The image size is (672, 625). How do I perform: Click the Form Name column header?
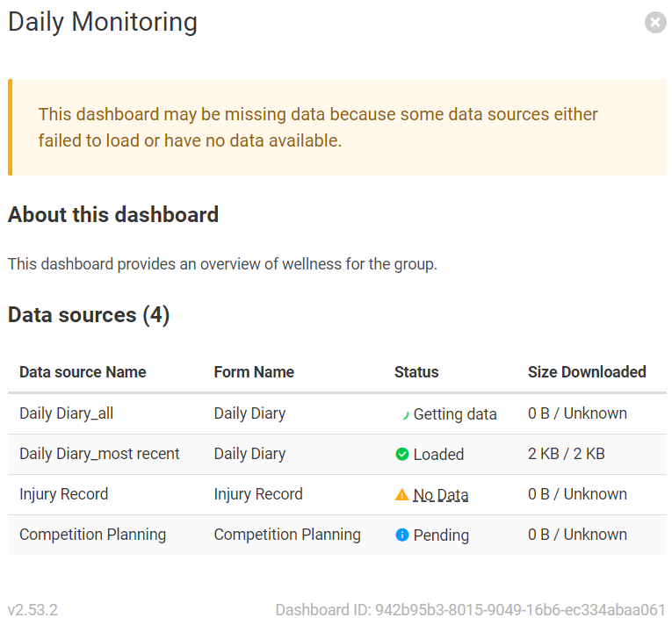tap(254, 372)
